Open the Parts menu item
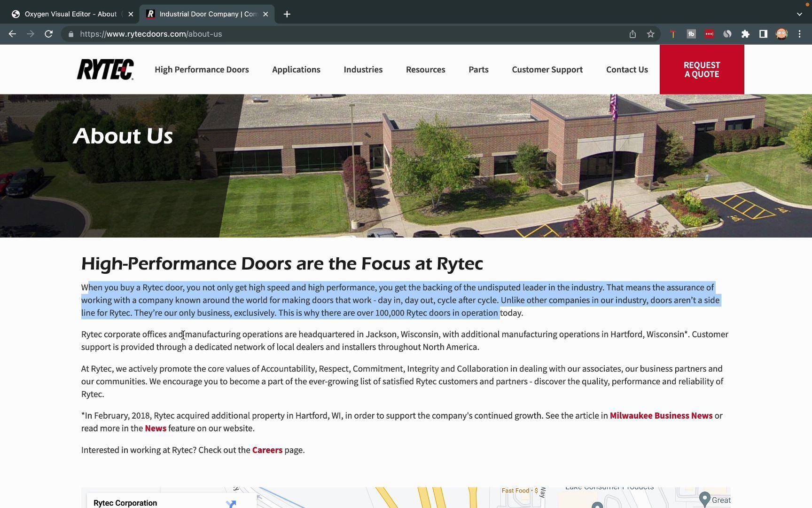 [478, 70]
